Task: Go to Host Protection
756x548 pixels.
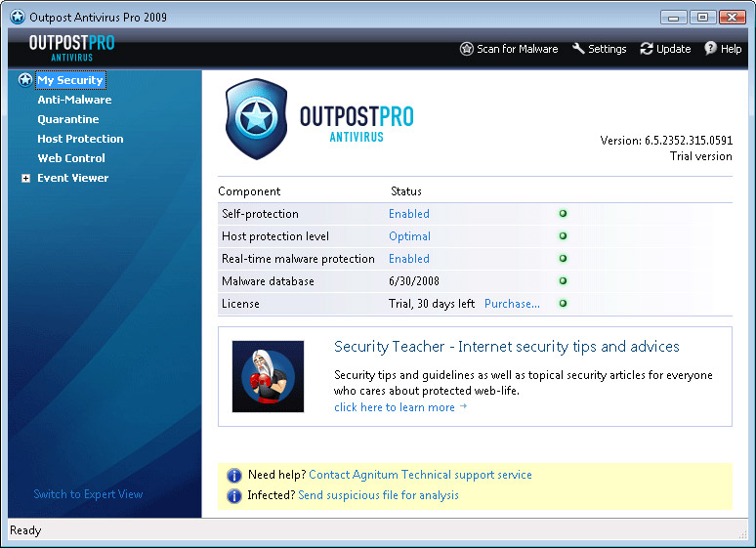Action: point(80,139)
